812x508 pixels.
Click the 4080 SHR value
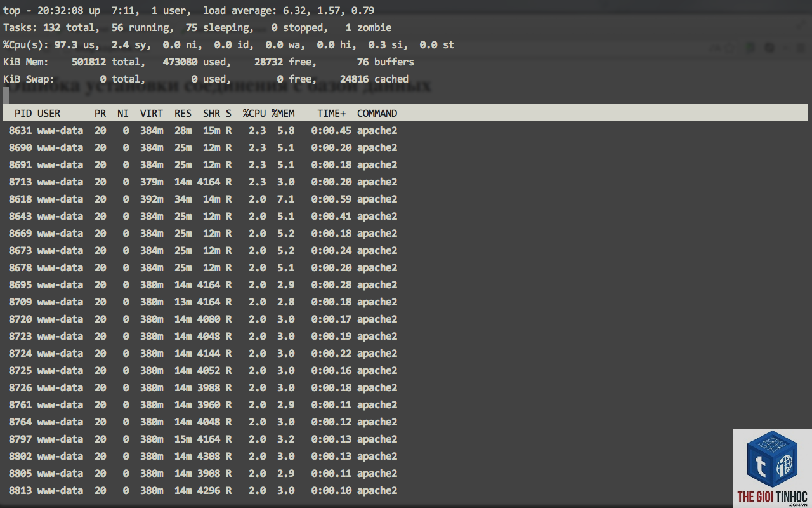point(209,319)
